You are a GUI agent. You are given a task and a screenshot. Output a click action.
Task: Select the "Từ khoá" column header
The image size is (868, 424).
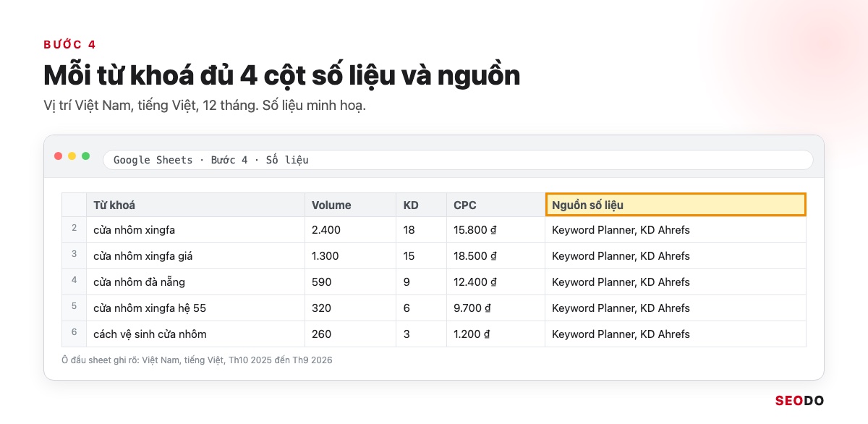click(x=195, y=205)
